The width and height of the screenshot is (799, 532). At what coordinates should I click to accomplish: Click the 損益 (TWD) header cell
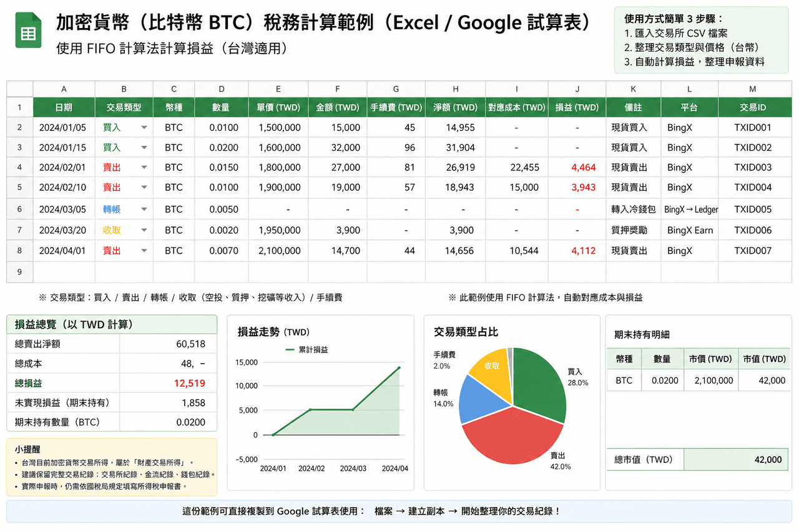[x=577, y=107]
